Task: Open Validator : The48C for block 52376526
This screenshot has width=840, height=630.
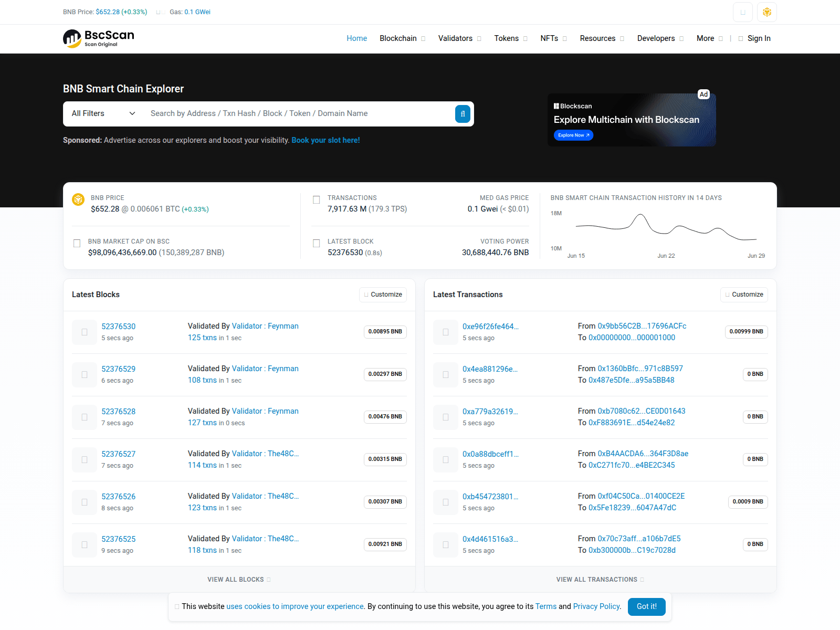Action: (x=265, y=496)
